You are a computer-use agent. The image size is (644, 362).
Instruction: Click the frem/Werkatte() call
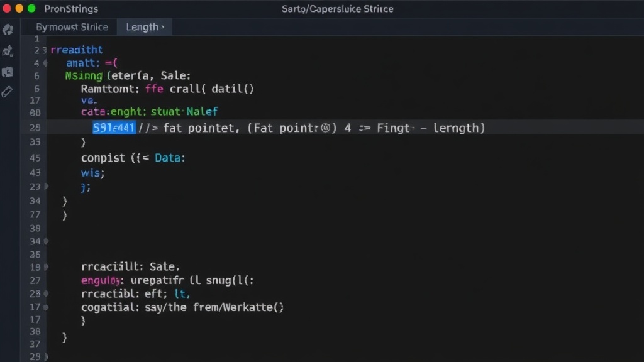coord(238,307)
